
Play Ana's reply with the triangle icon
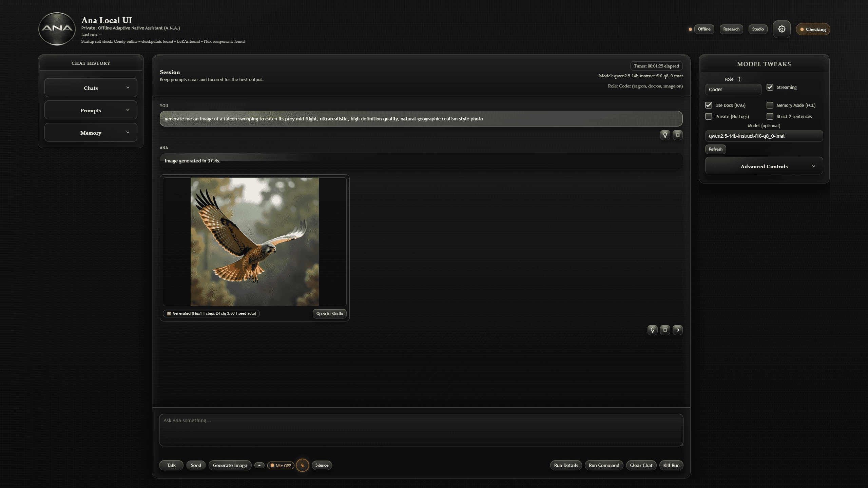click(677, 330)
